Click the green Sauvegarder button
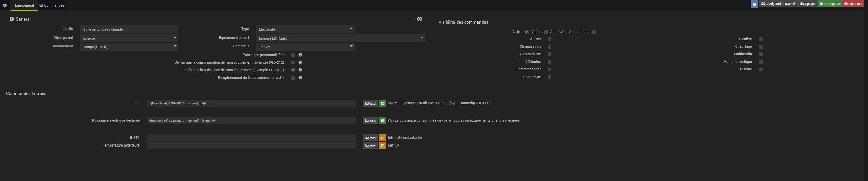 pos(830,4)
